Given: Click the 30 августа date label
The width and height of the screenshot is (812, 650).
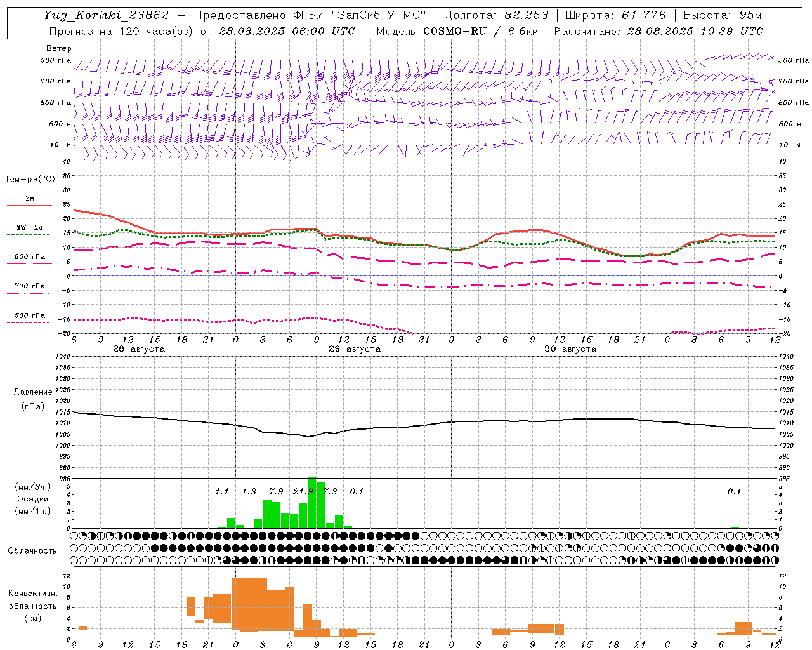Looking at the screenshot, I should (570, 349).
